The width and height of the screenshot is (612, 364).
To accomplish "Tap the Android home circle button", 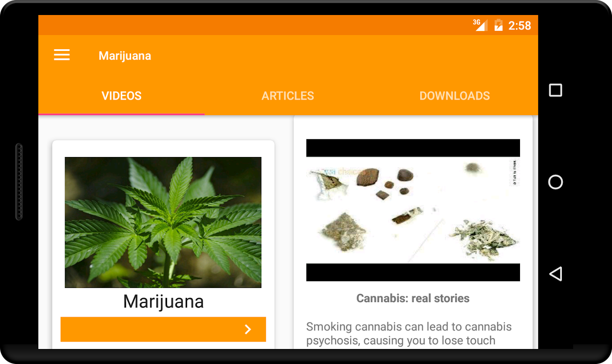I will click(556, 182).
